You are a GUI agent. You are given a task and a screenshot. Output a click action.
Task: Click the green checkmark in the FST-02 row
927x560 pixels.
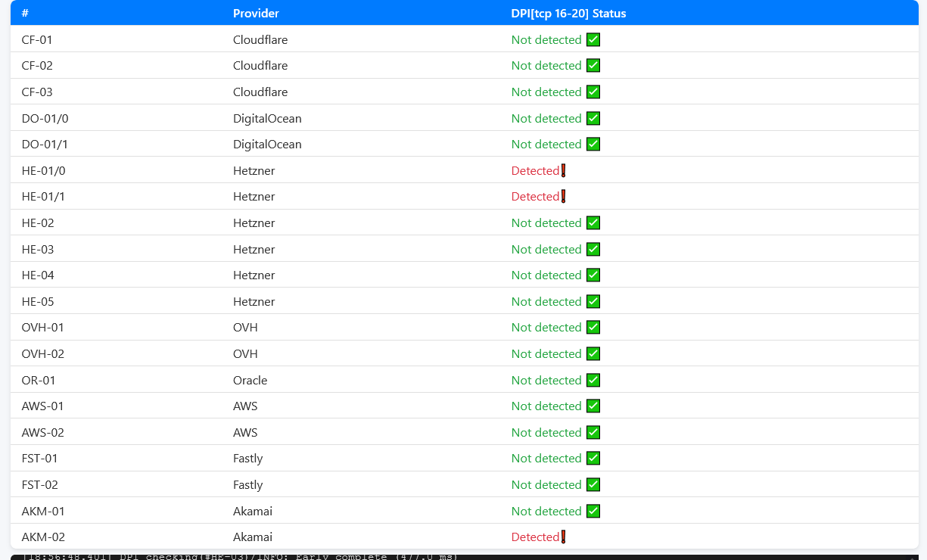point(593,485)
